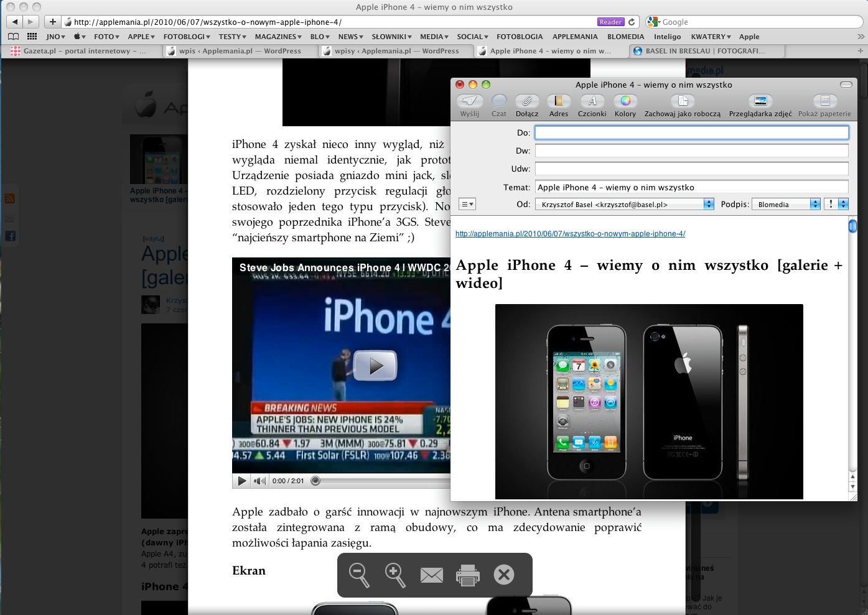Open the header fields customize dropdown
Image resolution: width=868 pixels, height=615 pixels.
pyautogui.click(x=467, y=204)
